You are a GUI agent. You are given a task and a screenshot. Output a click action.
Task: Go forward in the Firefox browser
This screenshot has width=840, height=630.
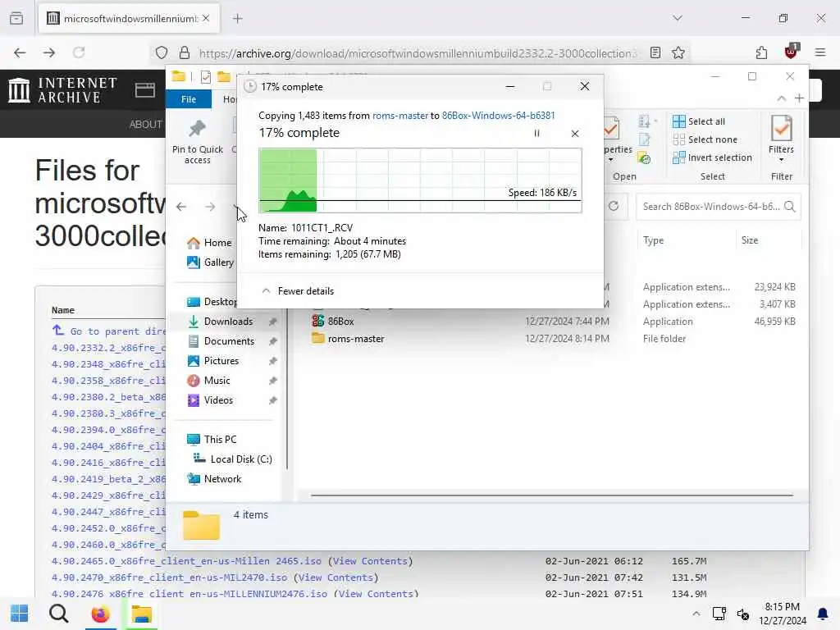pyautogui.click(x=49, y=52)
